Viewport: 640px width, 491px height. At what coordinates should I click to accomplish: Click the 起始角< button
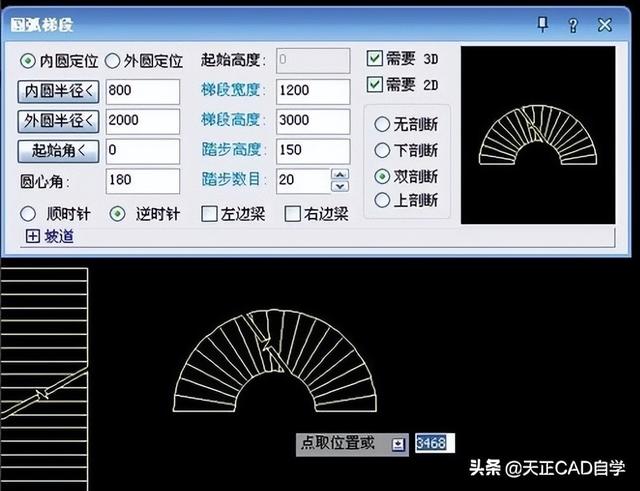pyautogui.click(x=58, y=151)
